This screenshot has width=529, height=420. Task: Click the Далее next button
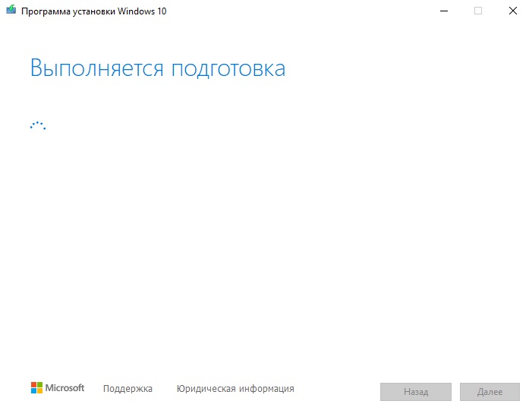490,392
